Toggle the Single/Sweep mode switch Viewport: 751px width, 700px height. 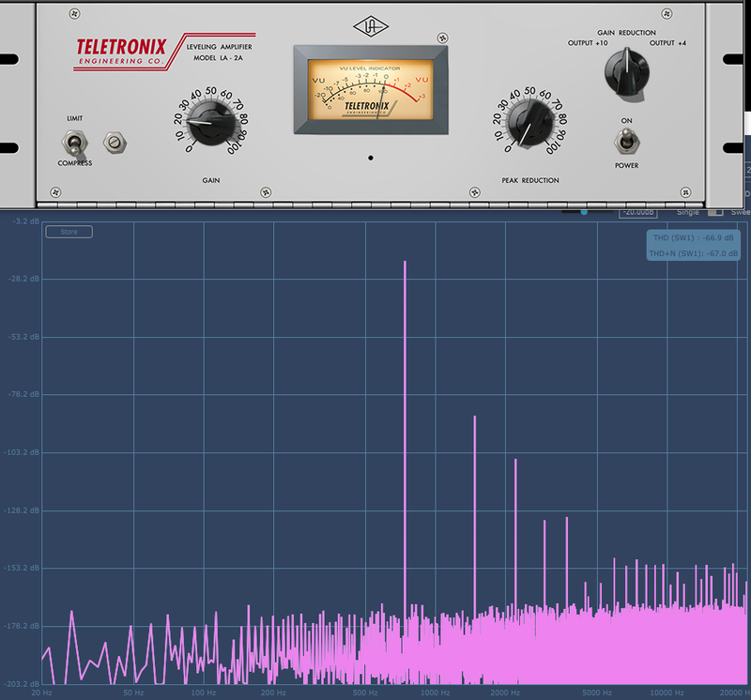click(x=715, y=212)
